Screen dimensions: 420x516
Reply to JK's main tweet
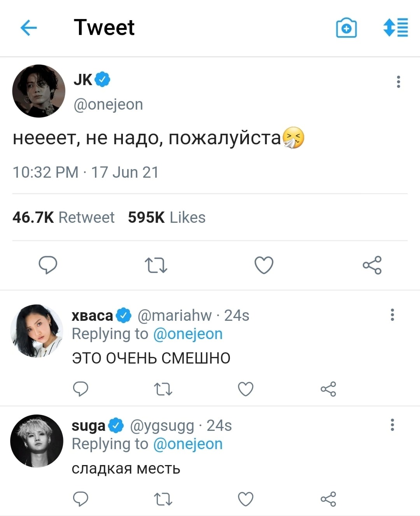[x=48, y=265]
